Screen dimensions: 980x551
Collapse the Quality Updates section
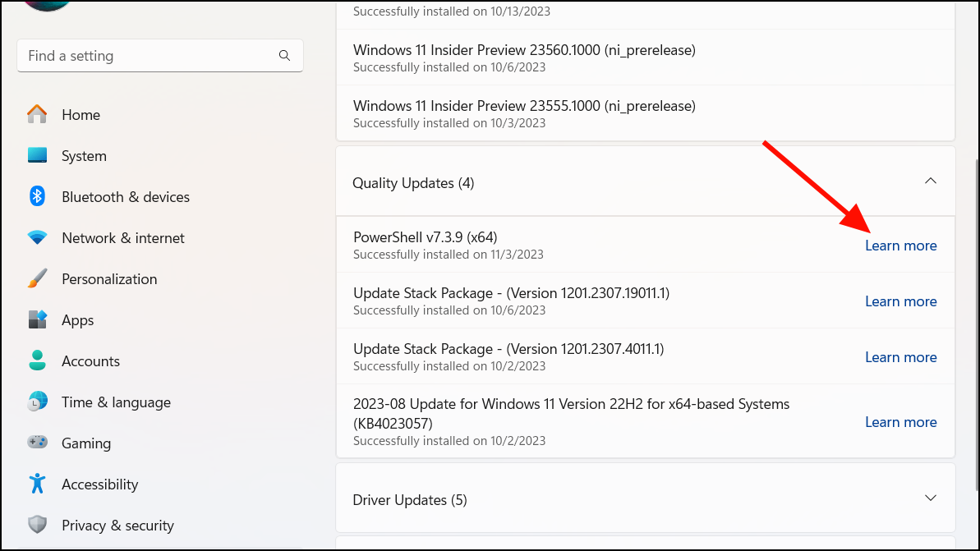(930, 181)
